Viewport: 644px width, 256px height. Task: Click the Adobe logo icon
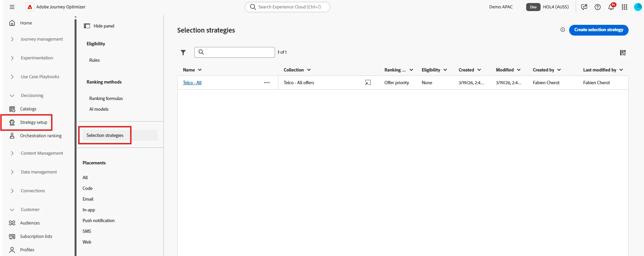point(30,7)
